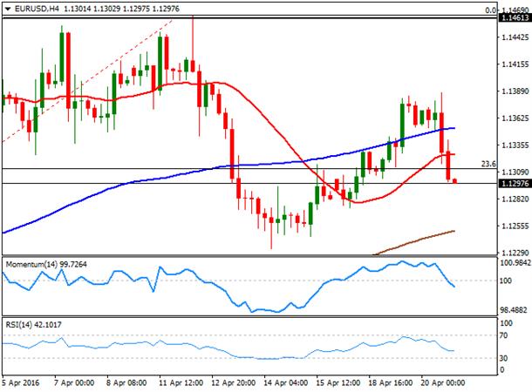Select the RSI 70 level axis label

(504, 335)
